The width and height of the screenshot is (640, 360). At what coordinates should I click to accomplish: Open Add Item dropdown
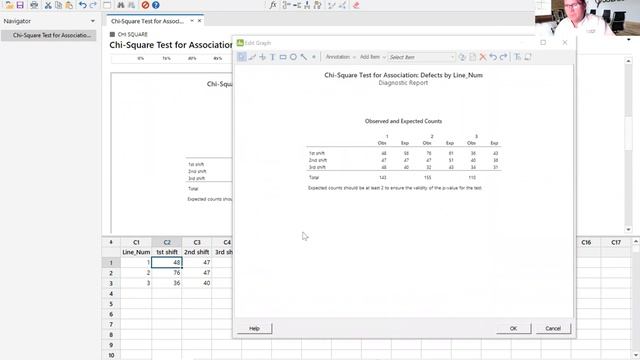pyautogui.click(x=372, y=57)
